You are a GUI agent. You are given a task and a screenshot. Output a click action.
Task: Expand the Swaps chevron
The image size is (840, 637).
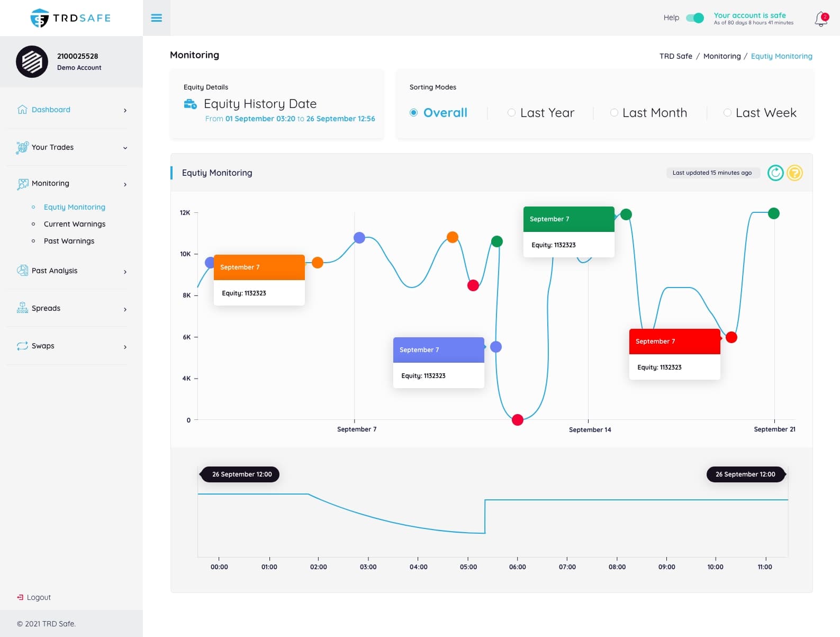pyautogui.click(x=125, y=347)
